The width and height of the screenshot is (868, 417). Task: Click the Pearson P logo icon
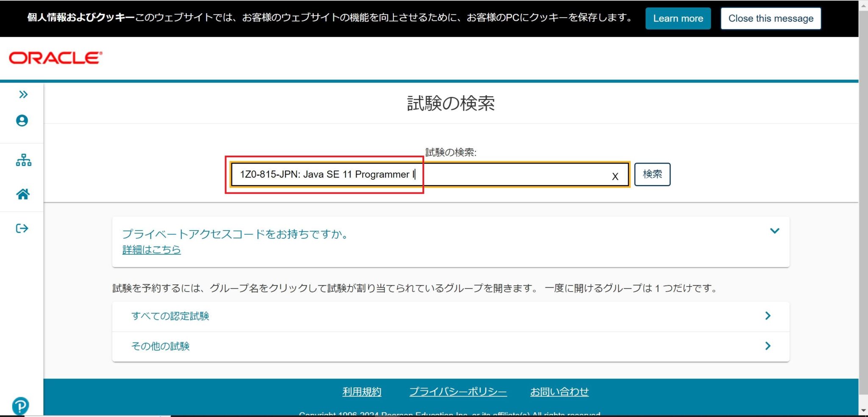point(20,406)
